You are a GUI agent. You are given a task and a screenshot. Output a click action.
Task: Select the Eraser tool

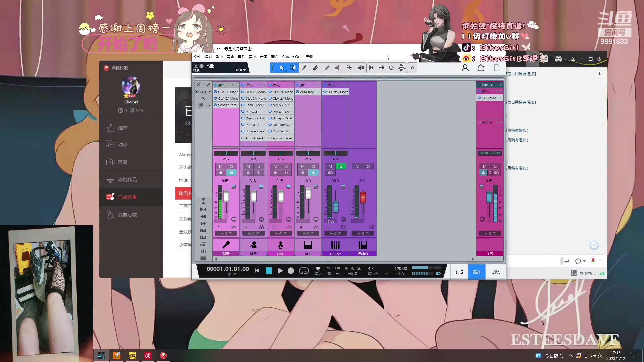[315, 68]
